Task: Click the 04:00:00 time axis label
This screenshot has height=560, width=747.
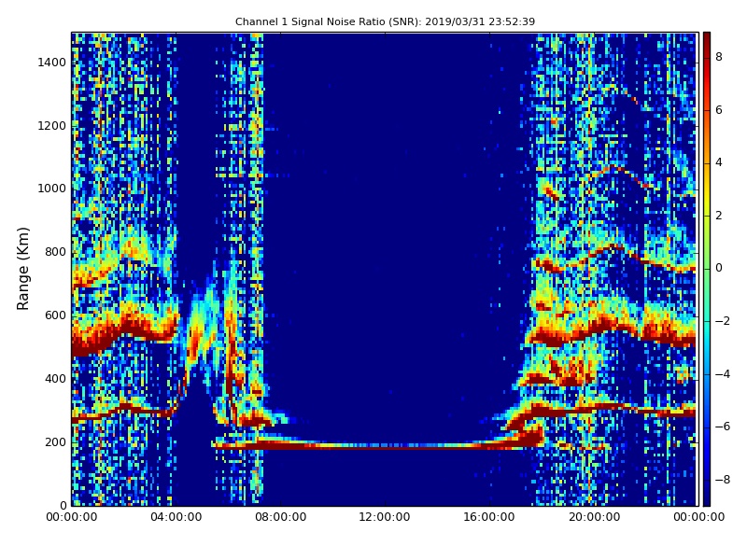Action: click(176, 517)
